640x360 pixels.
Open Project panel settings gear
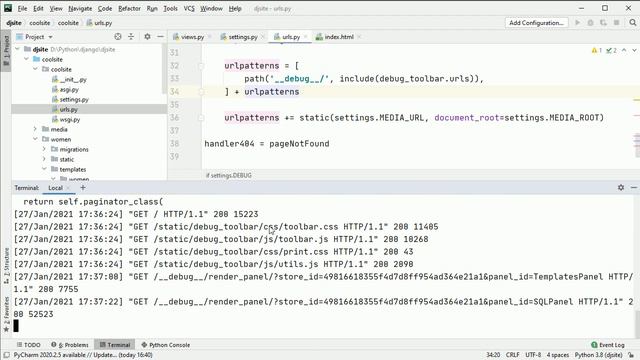pos(147,37)
